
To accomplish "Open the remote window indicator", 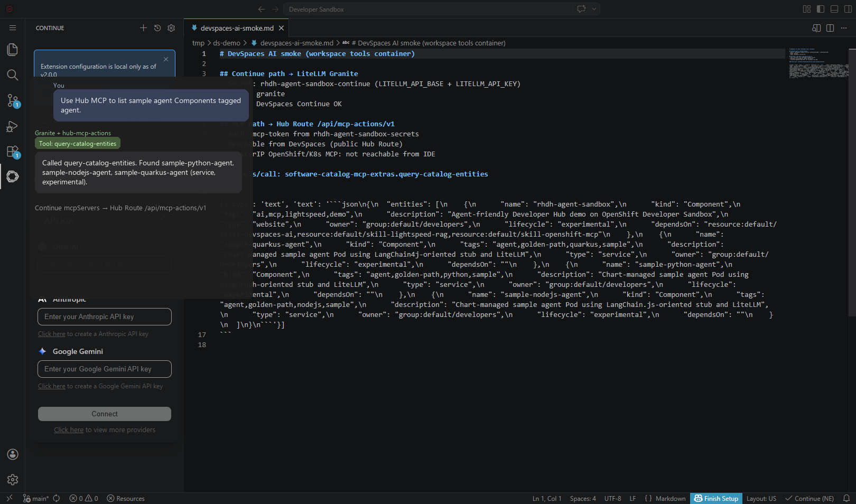I will click(10, 498).
